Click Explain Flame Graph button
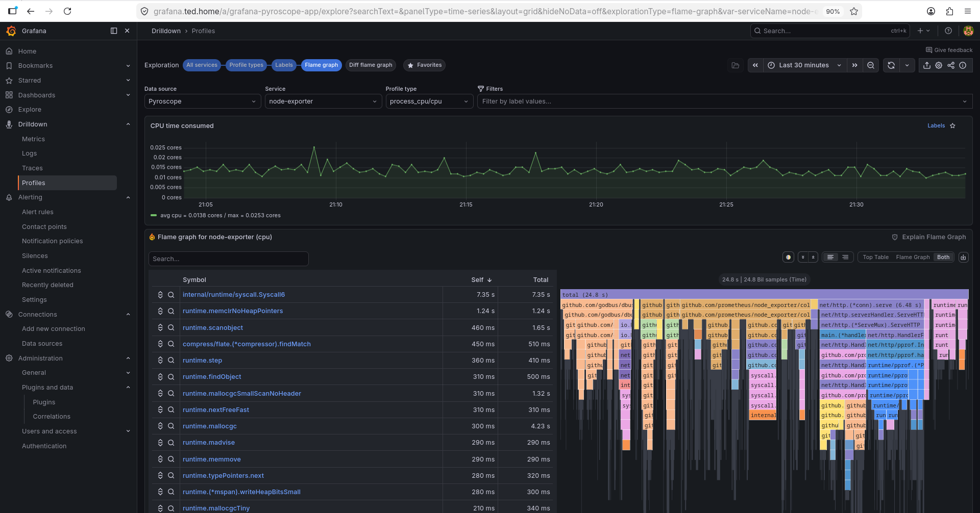Image resolution: width=980 pixels, height=513 pixels. click(929, 237)
